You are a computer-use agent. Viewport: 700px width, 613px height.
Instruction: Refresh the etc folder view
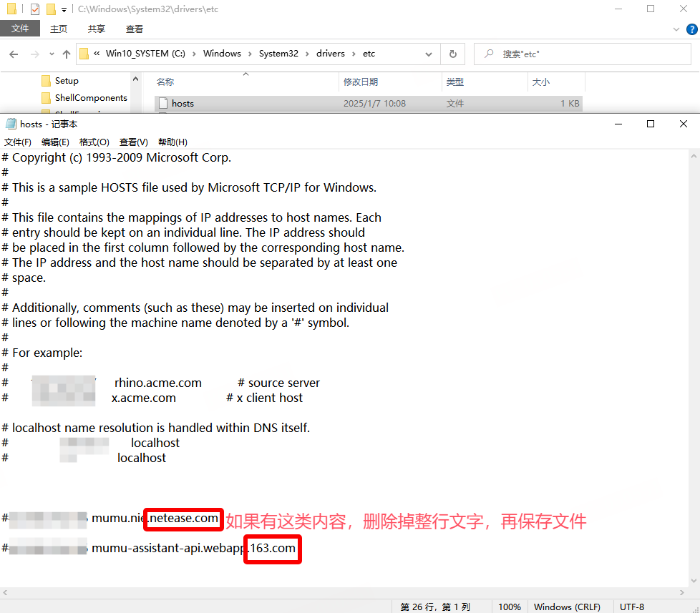point(452,54)
